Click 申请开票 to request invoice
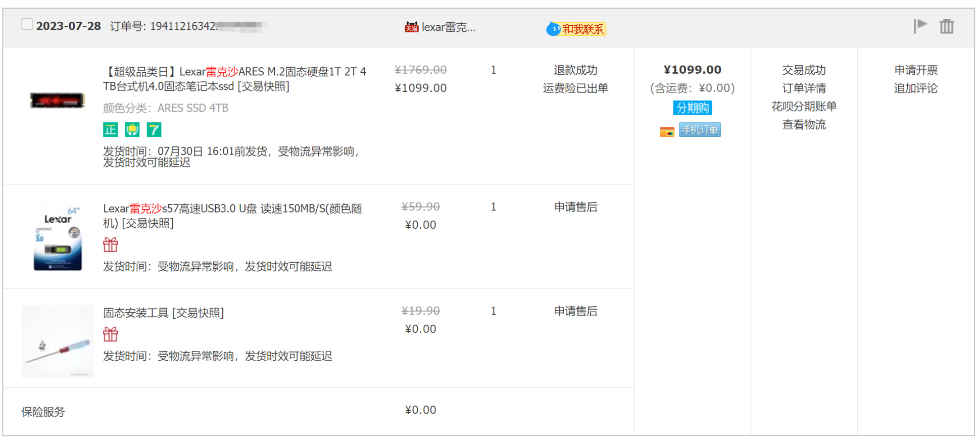 [x=915, y=70]
